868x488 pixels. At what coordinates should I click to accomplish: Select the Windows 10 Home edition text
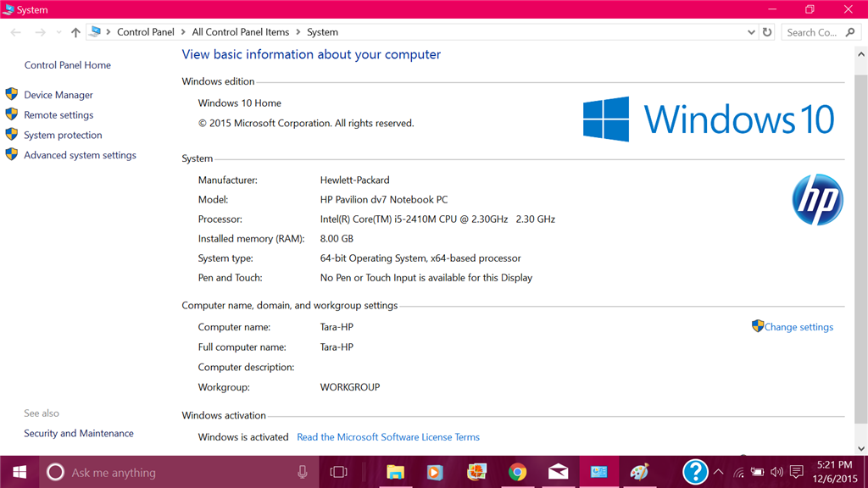[240, 103]
